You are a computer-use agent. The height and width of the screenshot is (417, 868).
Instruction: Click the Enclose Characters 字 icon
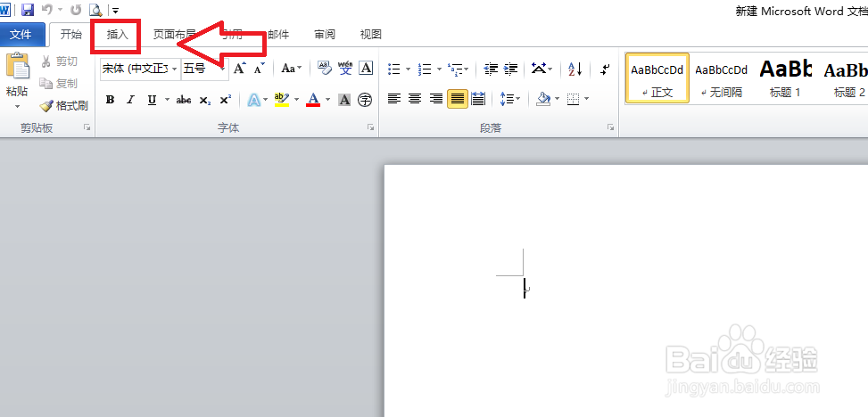[x=365, y=100]
